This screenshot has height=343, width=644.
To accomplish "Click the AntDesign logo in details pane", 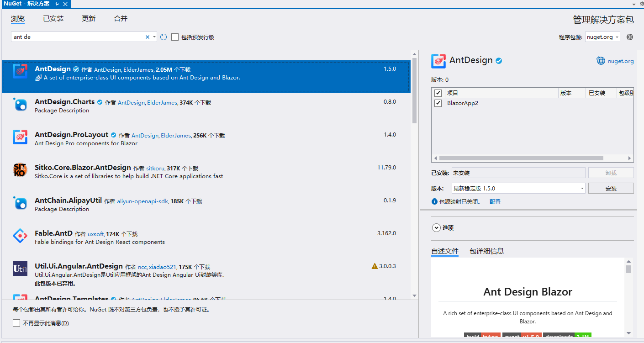I will [x=438, y=61].
